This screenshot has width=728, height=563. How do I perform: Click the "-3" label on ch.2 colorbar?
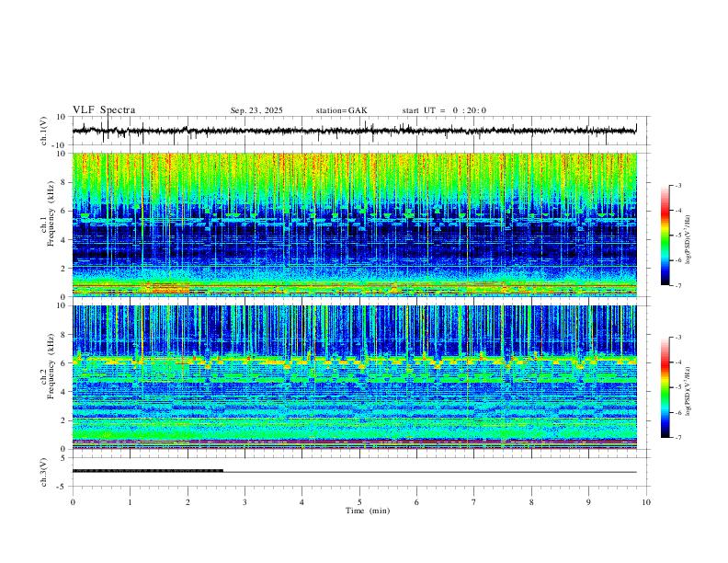pyautogui.click(x=677, y=338)
